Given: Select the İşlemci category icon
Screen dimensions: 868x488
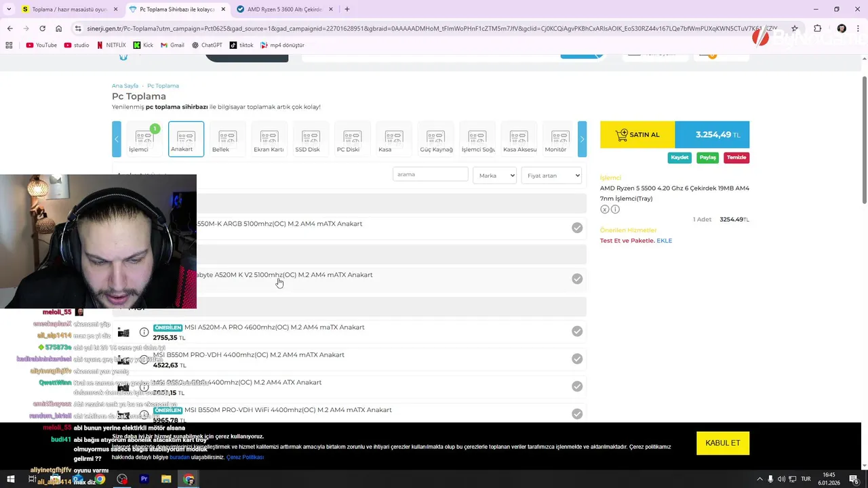Looking at the screenshot, I should 144,139.
